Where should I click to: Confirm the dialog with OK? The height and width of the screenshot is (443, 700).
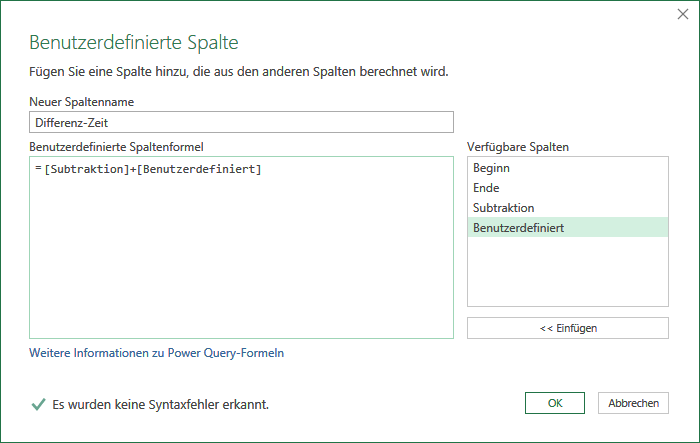coord(555,403)
